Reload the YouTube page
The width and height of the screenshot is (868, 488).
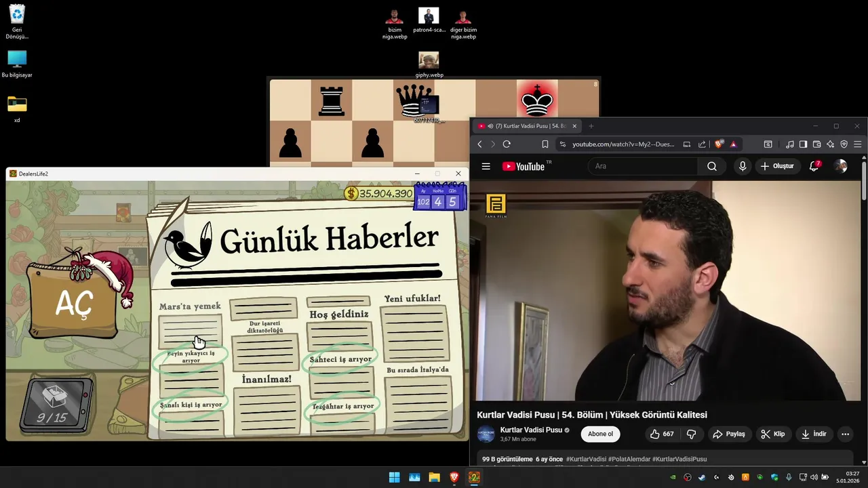pyautogui.click(x=507, y=144)
